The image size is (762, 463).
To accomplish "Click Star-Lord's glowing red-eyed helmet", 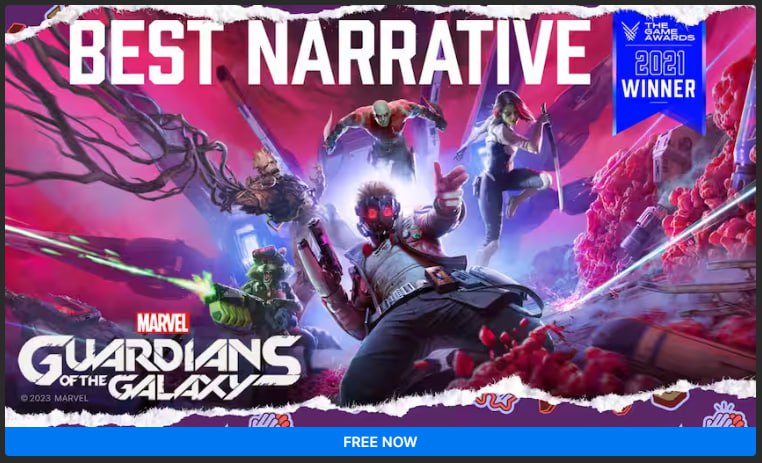I will 378,206.
